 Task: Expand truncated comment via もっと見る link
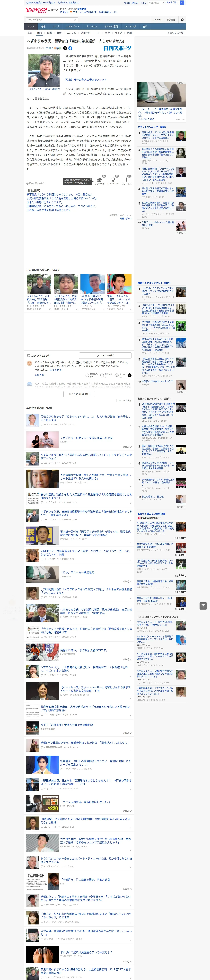click(56, 370)
